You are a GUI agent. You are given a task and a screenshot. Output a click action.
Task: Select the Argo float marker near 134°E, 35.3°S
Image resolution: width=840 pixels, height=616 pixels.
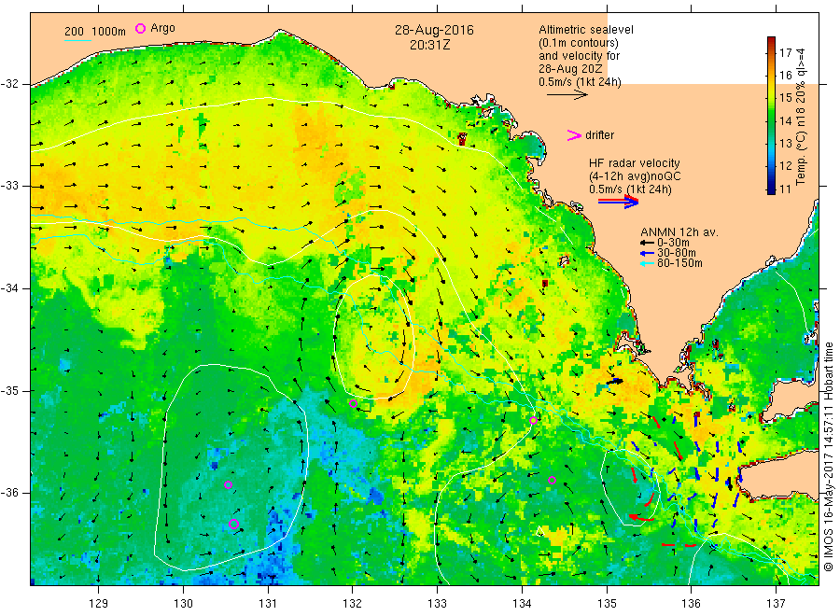533,421
